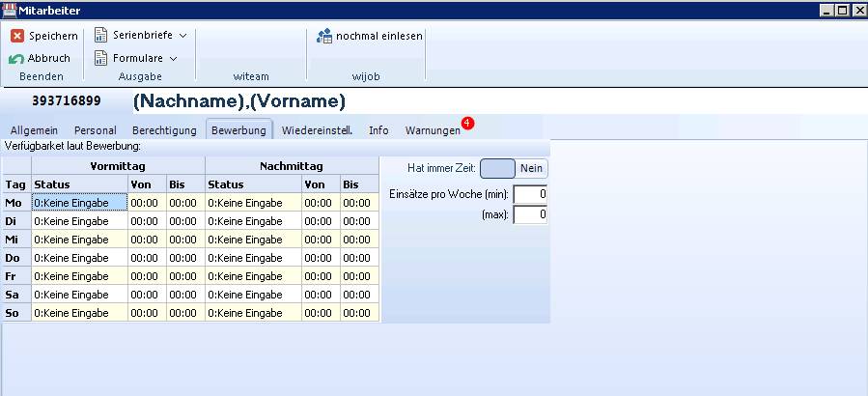
Task: Select Sunday Nachmittag Status cell
Action: (254, 312)
